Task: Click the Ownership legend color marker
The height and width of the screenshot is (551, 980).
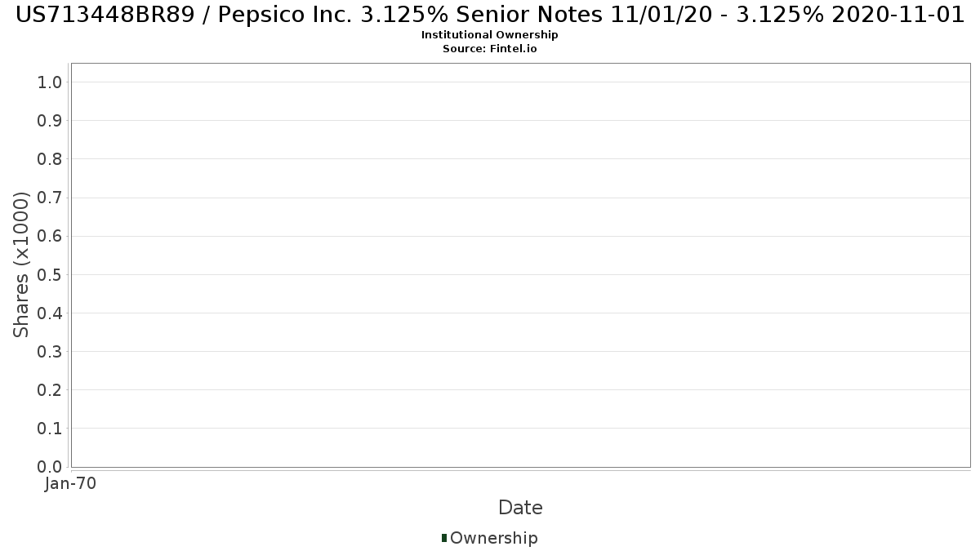Action: (x=444, y=538)
